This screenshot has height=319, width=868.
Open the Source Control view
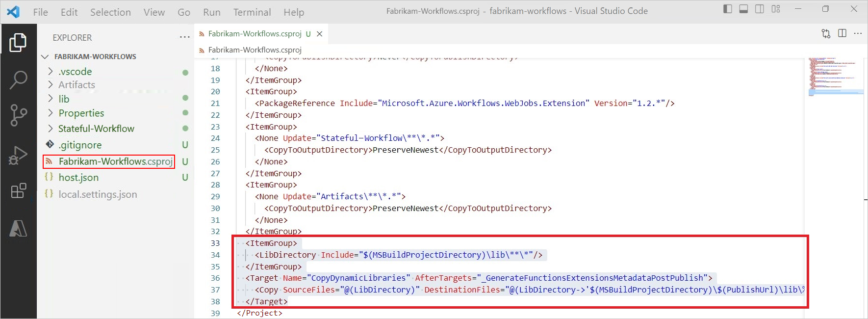pos(18,116)
